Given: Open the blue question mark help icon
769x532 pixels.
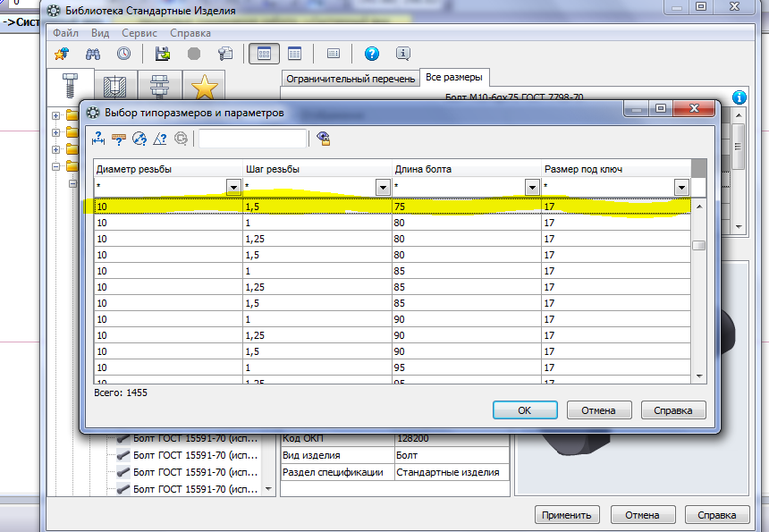Looking at the screenshot, I should [372, 54].
